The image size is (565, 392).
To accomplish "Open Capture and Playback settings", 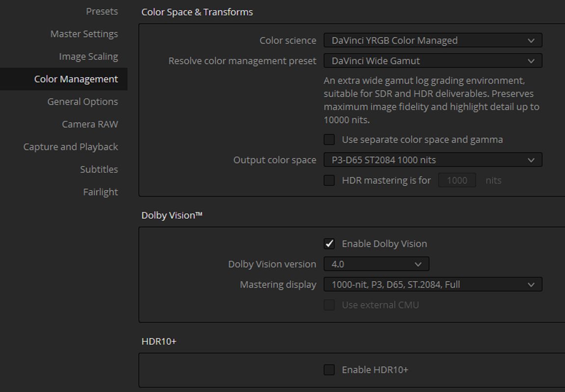I will click(x=71, y=147).
